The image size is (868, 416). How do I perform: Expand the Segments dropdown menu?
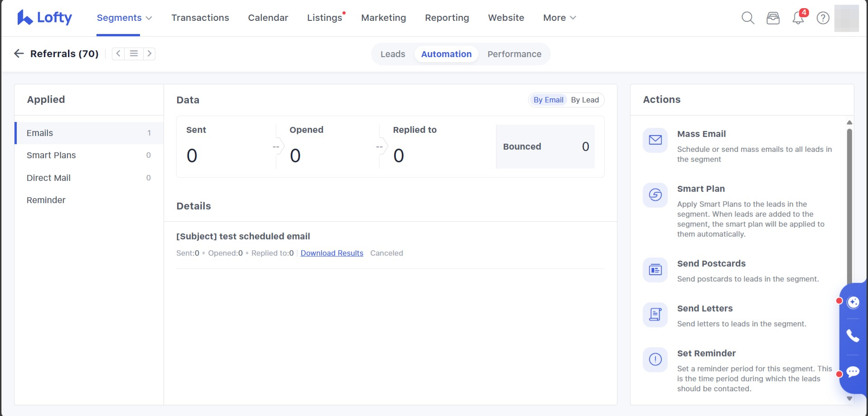pyautogui.click(x=124, y=18)
